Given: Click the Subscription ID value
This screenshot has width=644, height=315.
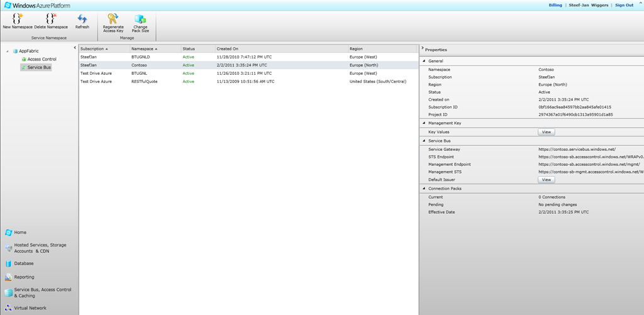Looking at the screenshot, I should point(575,107).
